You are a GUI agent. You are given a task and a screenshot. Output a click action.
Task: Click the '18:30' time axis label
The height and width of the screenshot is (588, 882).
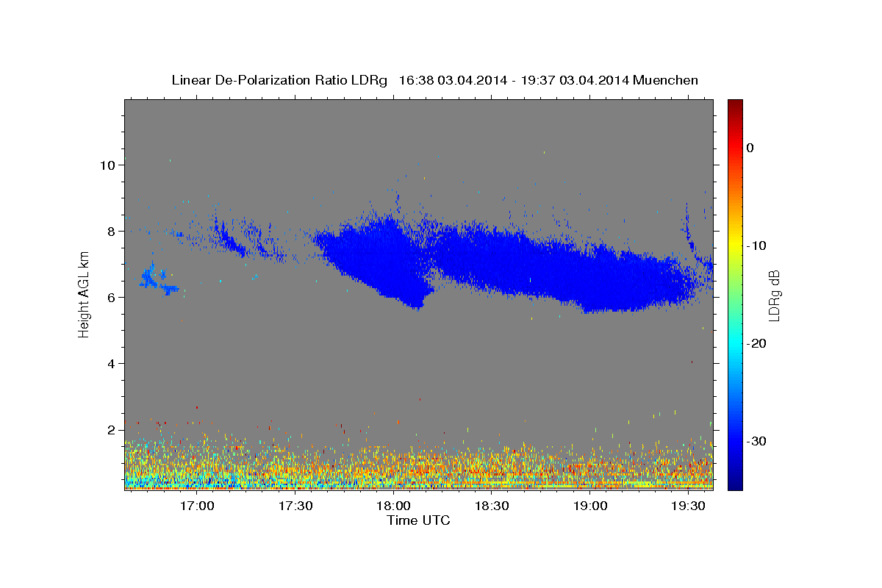point(492,506)
